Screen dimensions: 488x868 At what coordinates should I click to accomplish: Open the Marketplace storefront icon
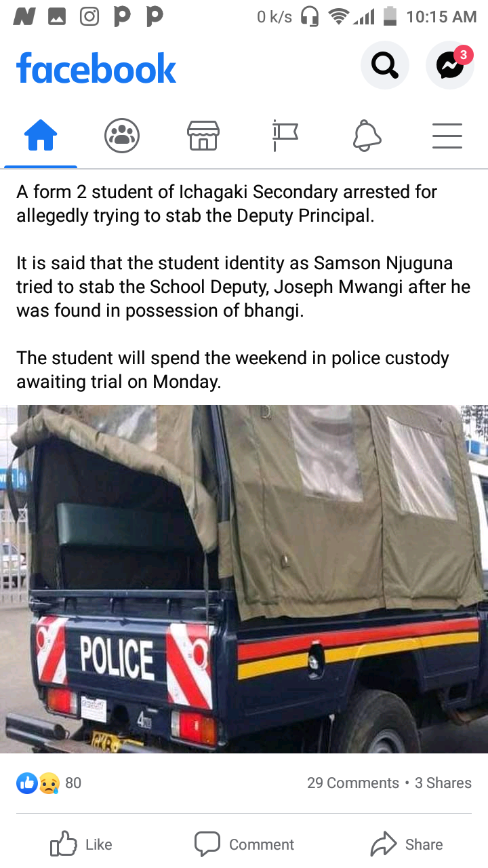(x=203, y=136)
